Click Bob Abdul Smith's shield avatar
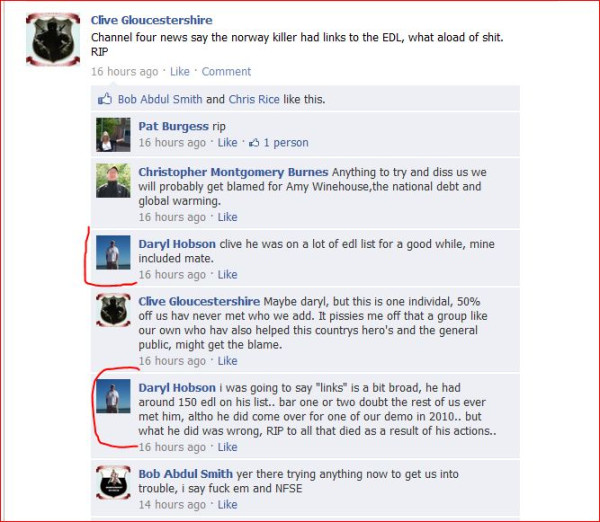600x522 pixels. pyautogui.click(x=113, y=483)
